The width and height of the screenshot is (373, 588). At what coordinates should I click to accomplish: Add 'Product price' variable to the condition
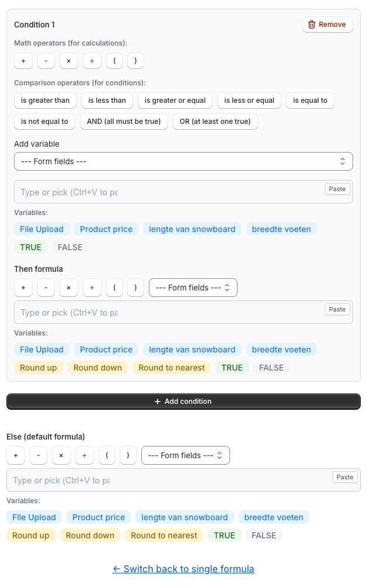106,229
